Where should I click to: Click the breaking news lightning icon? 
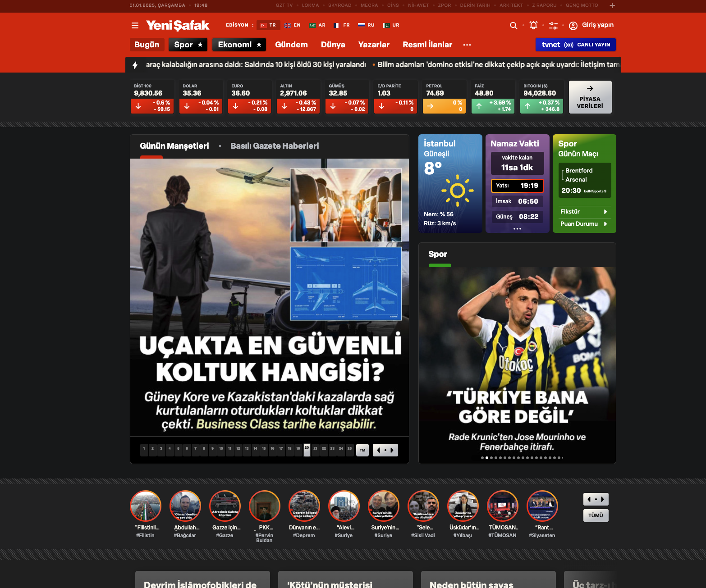click(x=136, y=64)
